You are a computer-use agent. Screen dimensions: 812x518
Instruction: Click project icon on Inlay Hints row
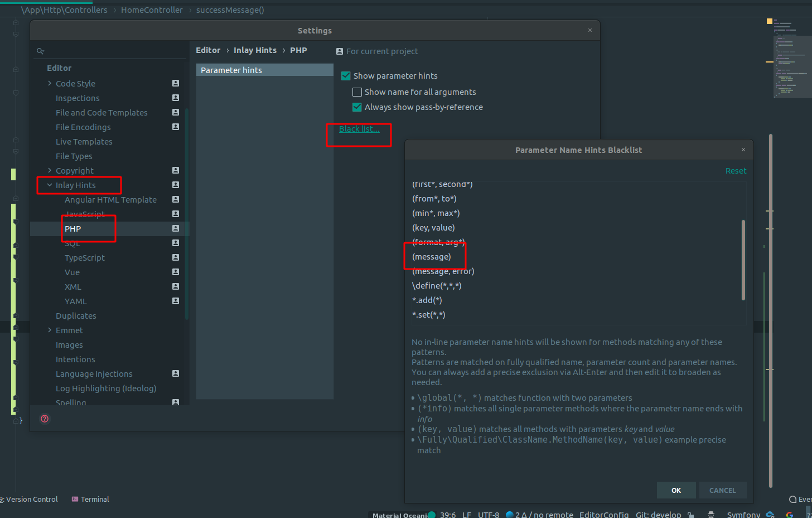(x=176, y=185)
